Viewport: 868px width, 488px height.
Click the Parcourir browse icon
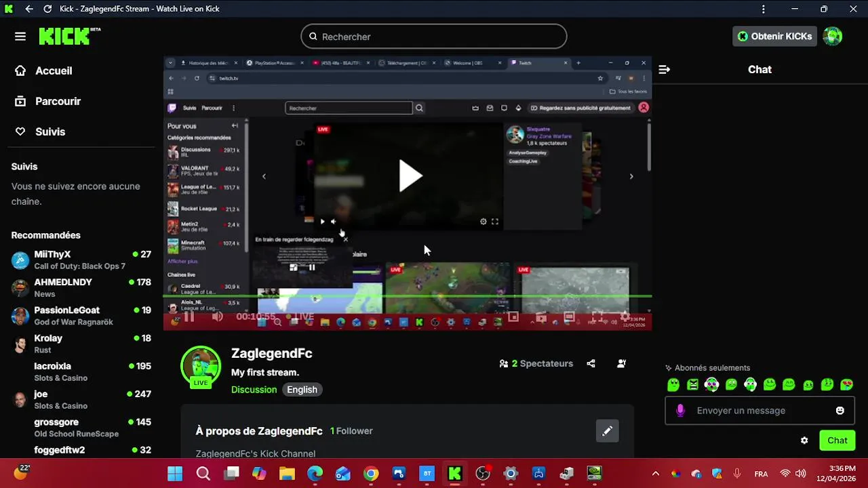(20, 101)
